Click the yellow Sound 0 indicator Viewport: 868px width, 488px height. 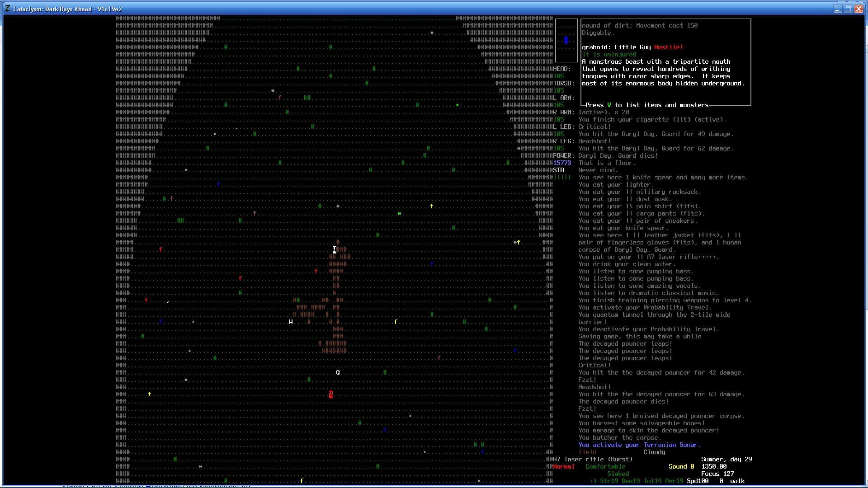click(x=681, y=466)
